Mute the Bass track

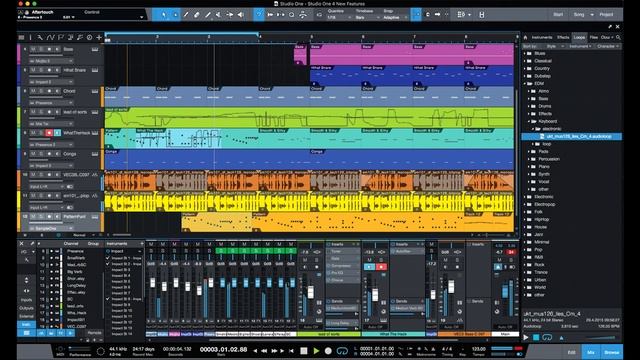pyautogui.click(x=33, y=49)
